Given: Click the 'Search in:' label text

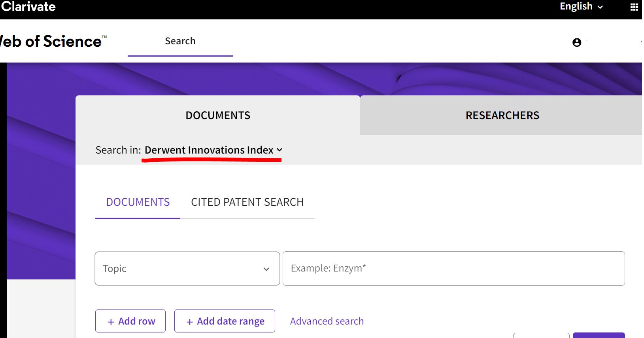Looking at the screenshot, I should 118,150.
